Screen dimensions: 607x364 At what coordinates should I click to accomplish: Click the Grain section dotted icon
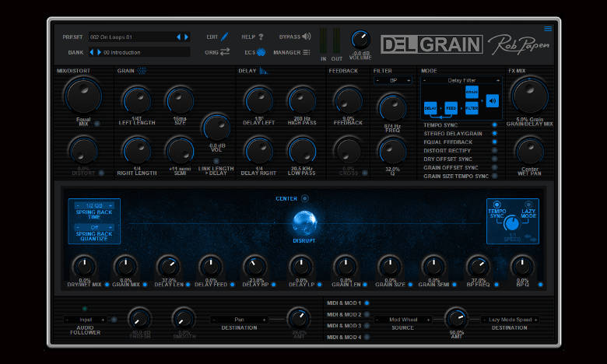point(142,71)
